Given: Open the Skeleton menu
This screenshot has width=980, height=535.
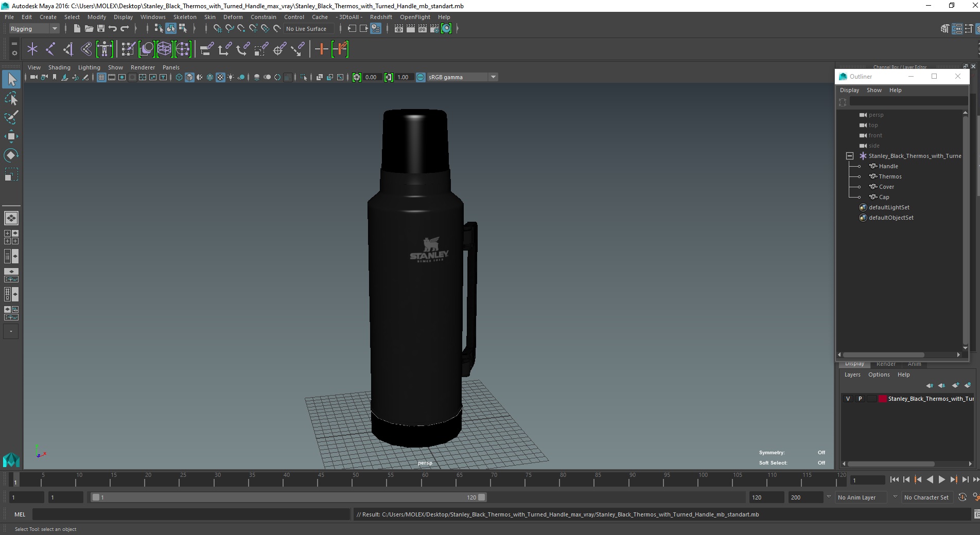Looking at the screenshot, I should (185, 17).
